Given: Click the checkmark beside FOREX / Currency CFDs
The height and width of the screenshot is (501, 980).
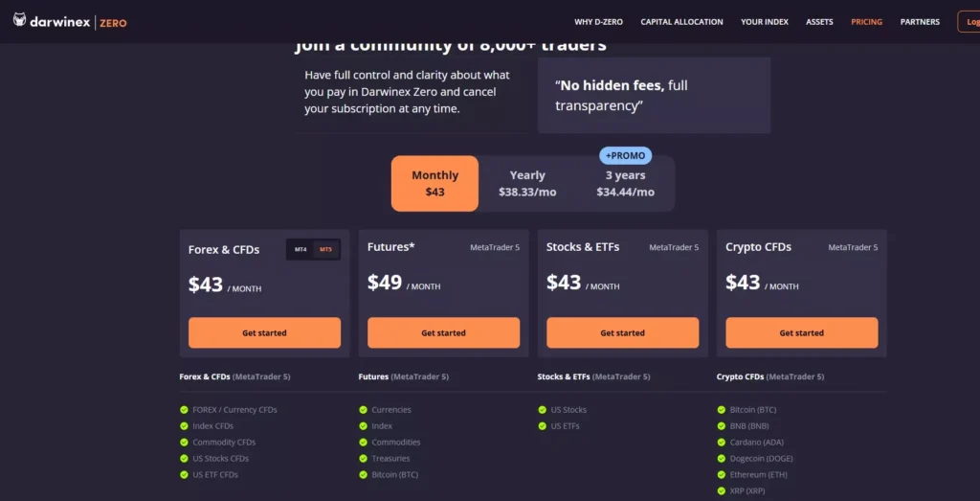Looking at the screenshot, I should tap(184, 410).
